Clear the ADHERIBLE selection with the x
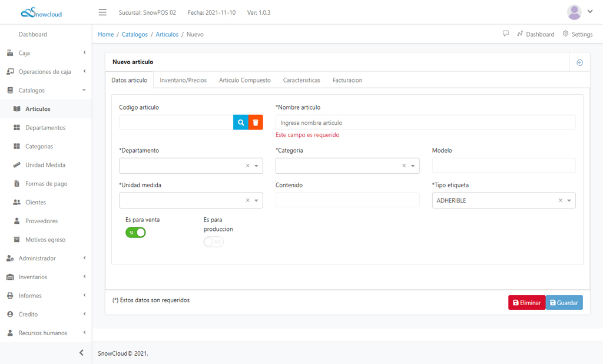The width and height of the screenshot is (603, 364). [560, 201]
